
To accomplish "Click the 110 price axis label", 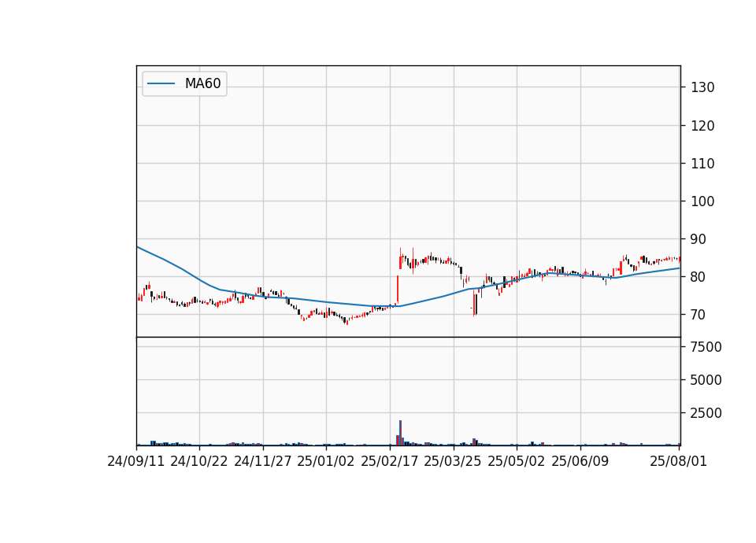I will click(702, 164).
